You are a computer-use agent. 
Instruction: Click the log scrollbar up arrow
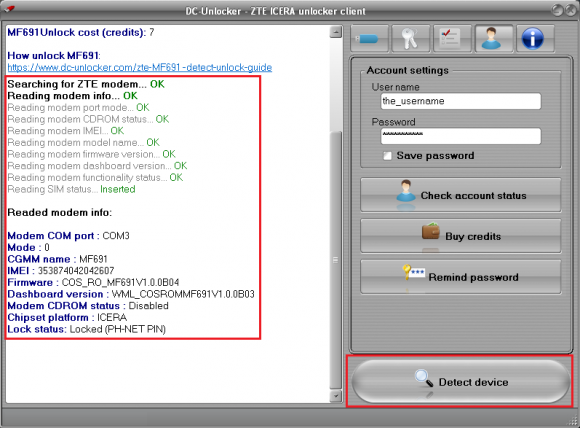pos(335,32)
